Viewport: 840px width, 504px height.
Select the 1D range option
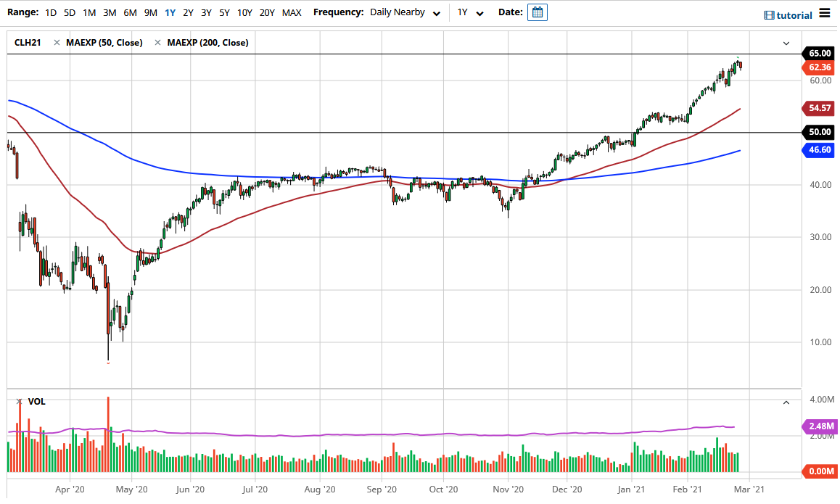(x=50, y=12)
